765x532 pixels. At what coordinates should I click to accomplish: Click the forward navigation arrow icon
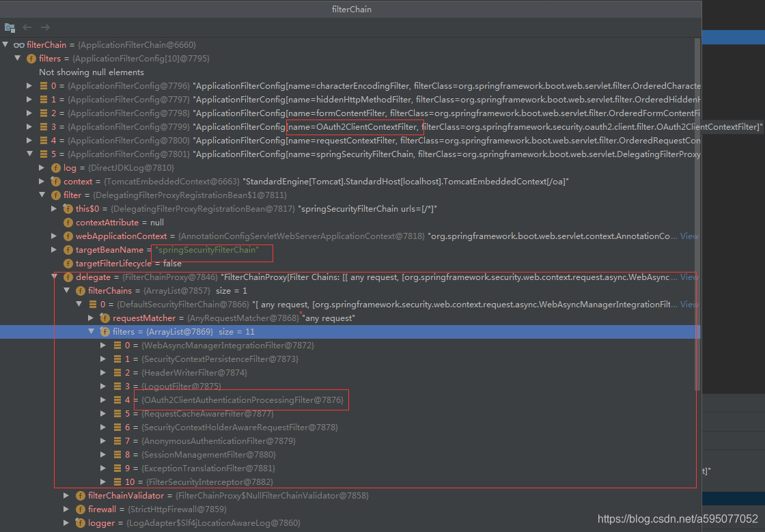click(x=44, y=27)
